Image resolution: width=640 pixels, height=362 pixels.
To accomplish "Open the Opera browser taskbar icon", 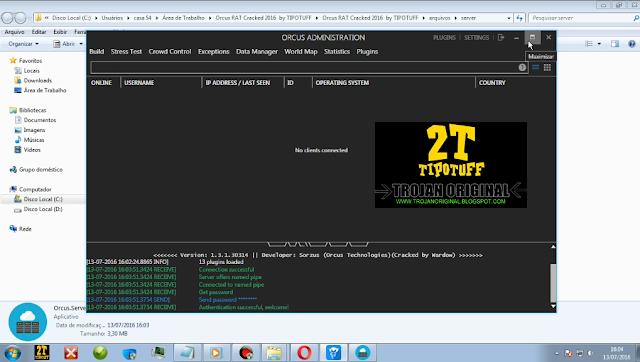I will tap(304, 352).
